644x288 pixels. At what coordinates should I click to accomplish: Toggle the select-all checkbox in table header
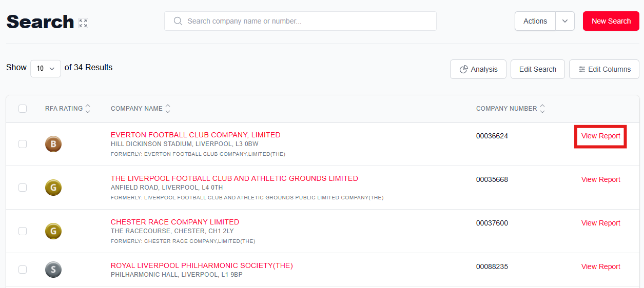[x=23, y=109]
